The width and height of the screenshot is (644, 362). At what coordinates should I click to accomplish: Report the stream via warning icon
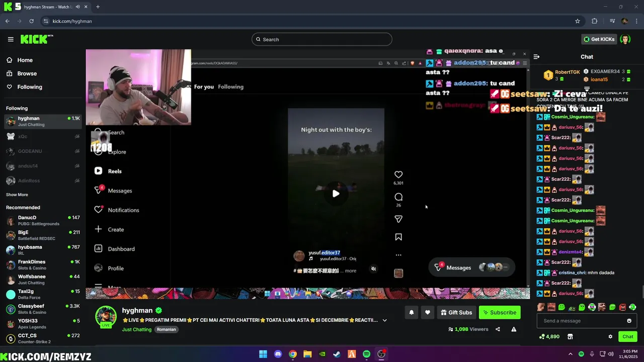click(514, 329)
